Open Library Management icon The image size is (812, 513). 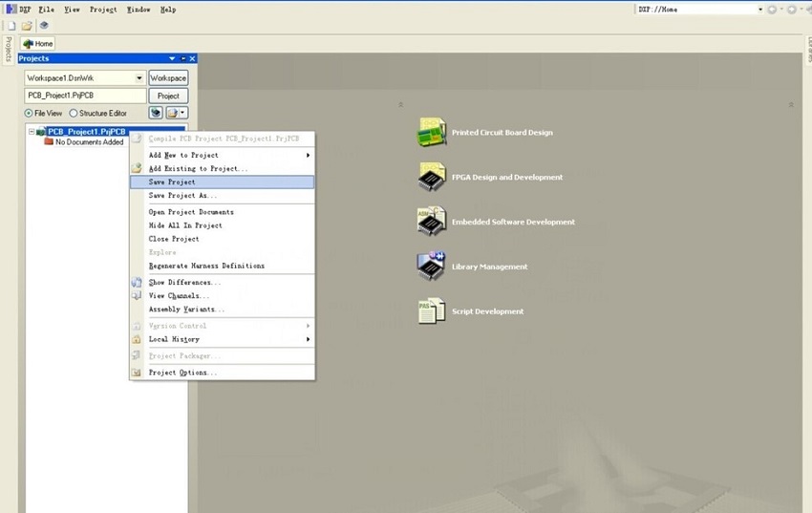coord(432,267)
